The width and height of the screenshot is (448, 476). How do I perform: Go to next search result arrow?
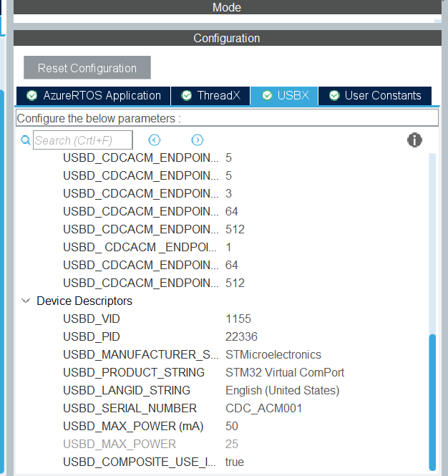(198, 140)
